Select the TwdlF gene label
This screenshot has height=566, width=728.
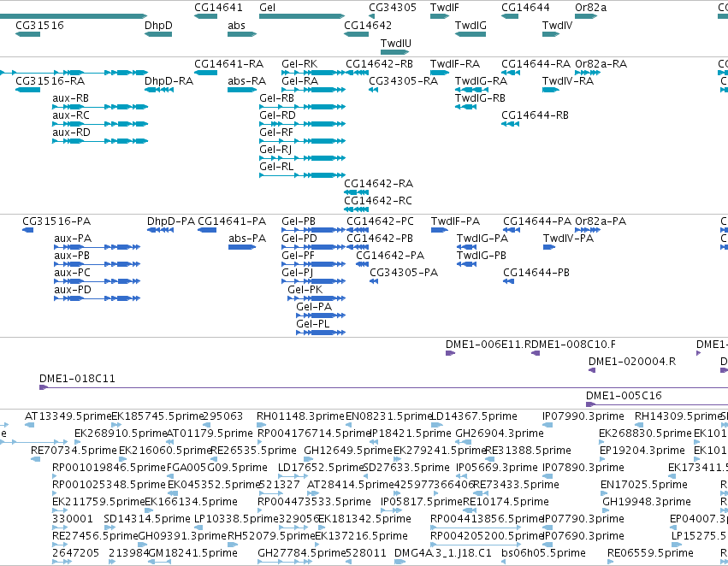[x=444, y=8]
